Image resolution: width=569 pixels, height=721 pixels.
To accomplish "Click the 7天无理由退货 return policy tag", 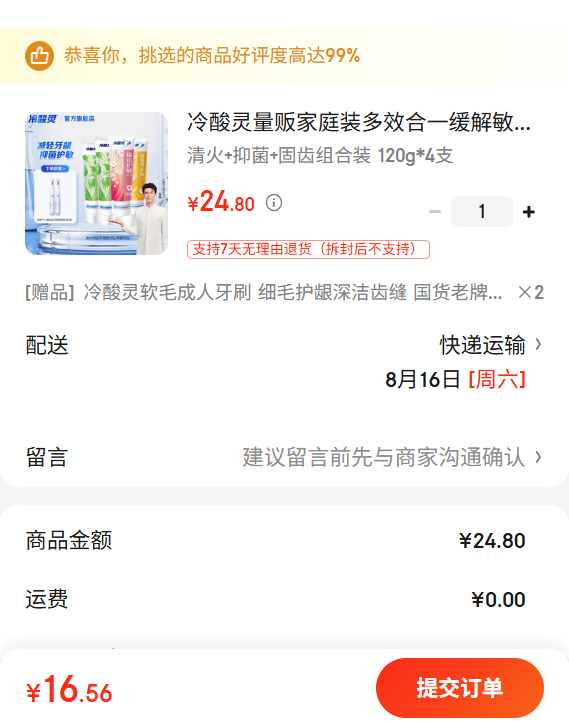I will 308,249.
